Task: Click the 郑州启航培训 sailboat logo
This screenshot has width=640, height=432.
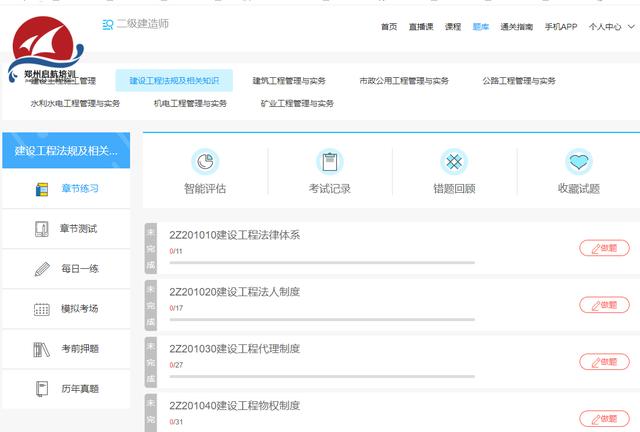Action: (46, 48)
